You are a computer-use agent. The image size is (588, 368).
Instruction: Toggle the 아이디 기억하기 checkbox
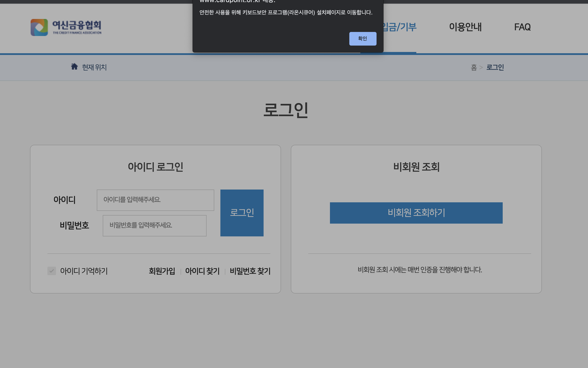point(51,271)
